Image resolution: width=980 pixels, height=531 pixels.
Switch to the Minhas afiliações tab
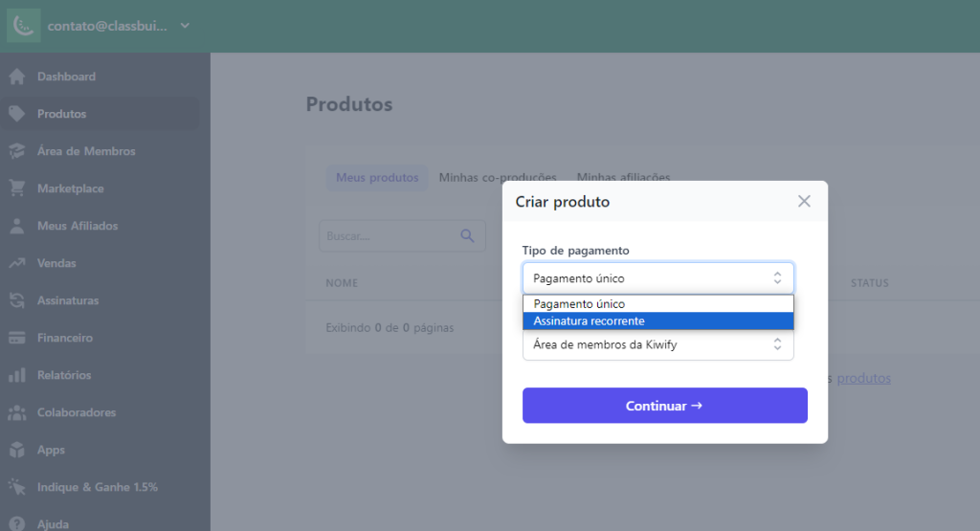pos(623,177)
